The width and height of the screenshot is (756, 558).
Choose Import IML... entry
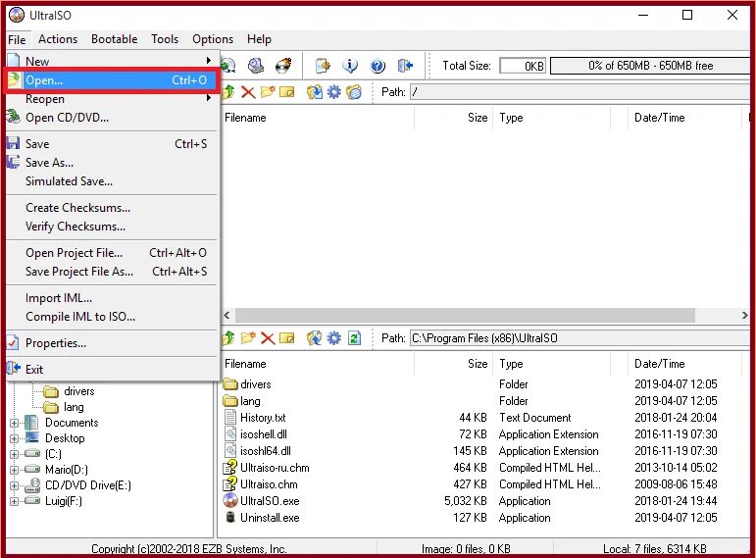coord(113,298)
